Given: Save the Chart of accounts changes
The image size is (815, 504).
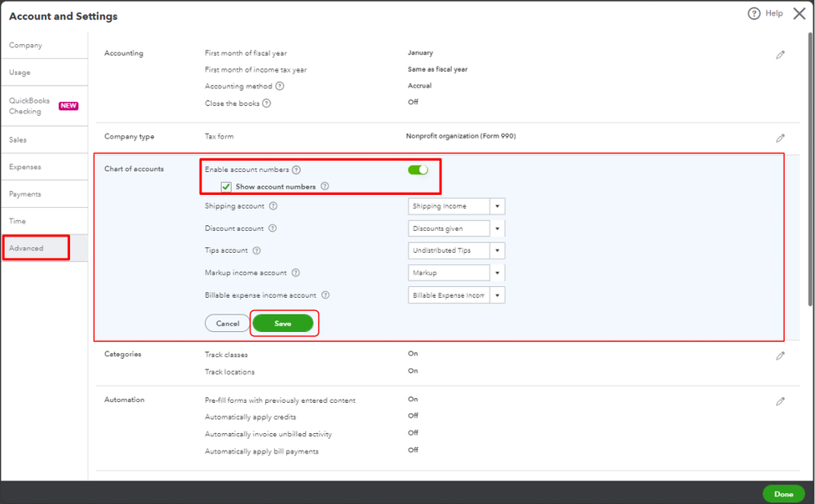Looking at the screenshot, I should [283, 323].
